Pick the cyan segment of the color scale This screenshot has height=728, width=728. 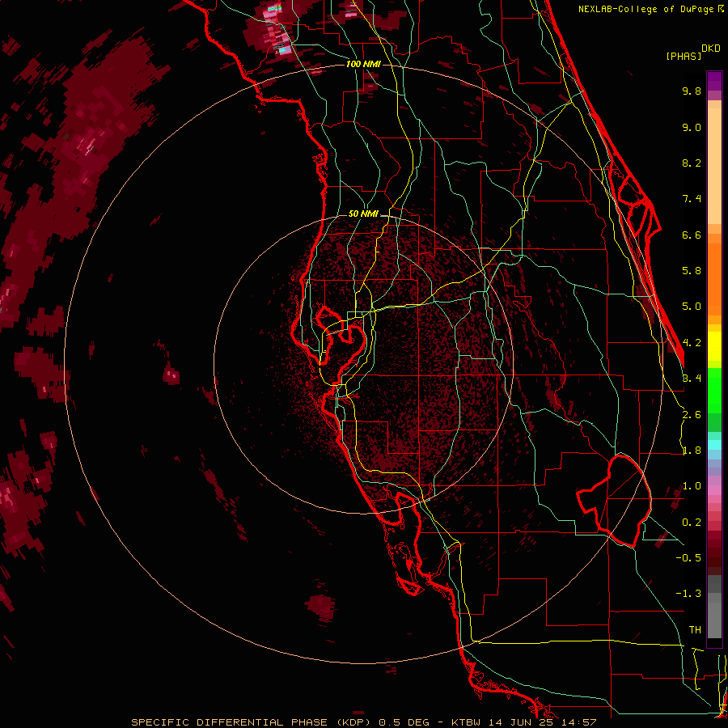click(x=714, y=444)
